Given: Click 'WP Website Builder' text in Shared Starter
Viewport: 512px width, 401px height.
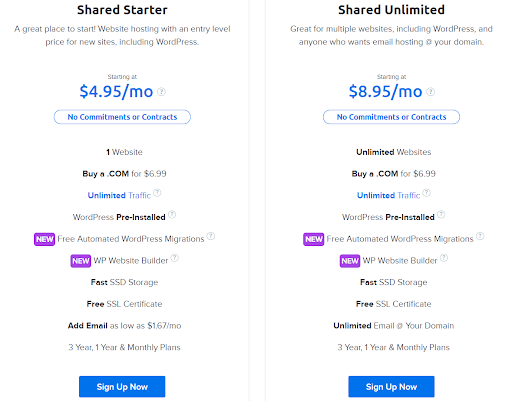Looking at the screenshot, I should [131, 261].
